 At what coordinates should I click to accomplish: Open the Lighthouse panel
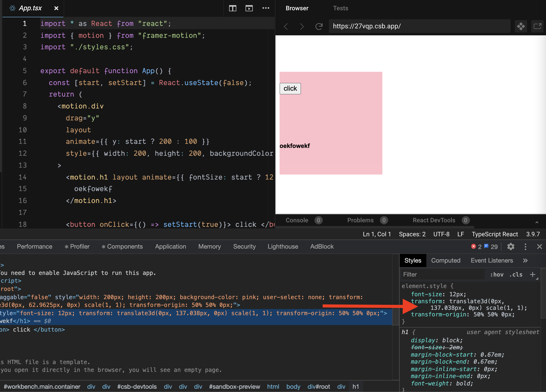[283, 246]
